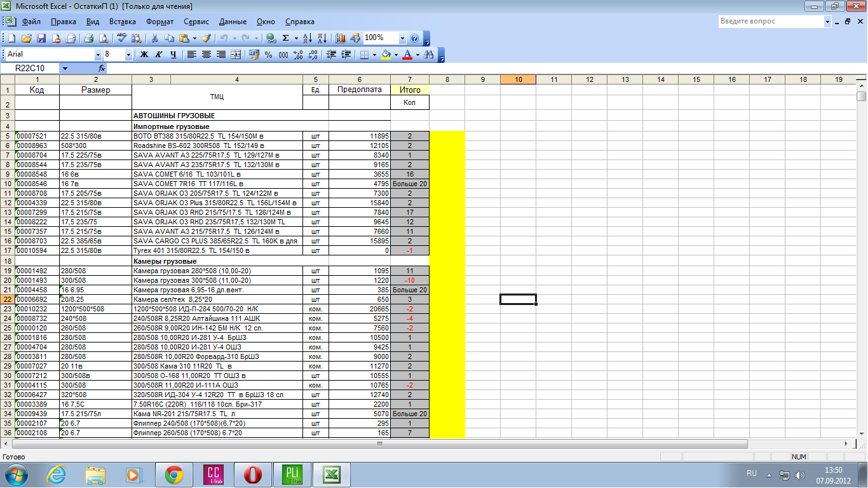This screenshot has height=488, width=868.
Task: Copy selection using the Copy icon
Action: (x=169, y=38)
